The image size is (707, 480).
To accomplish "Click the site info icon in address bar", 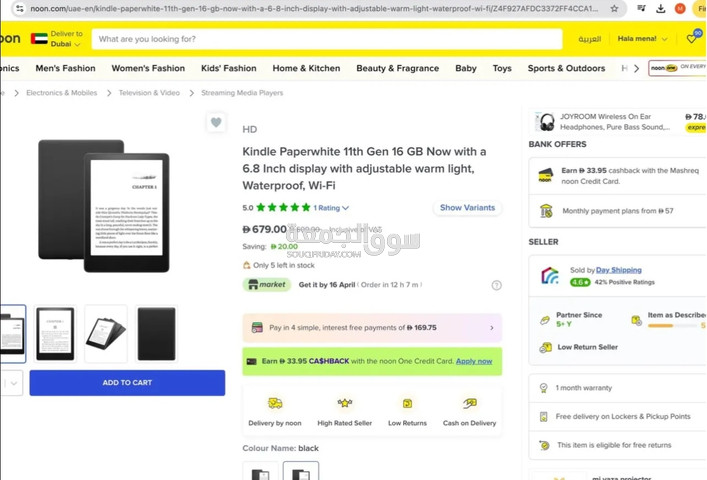I will 19,9.
